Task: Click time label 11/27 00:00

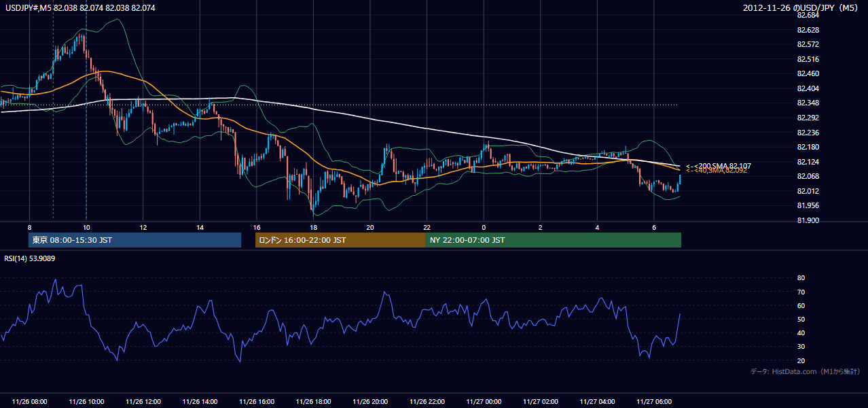Action: (x=484, y=402)
